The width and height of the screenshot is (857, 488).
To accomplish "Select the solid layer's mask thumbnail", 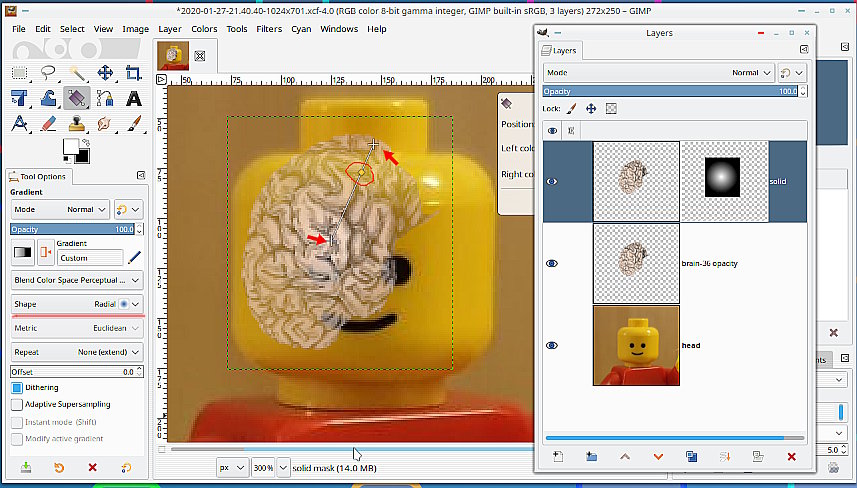I will coord(724,181).
